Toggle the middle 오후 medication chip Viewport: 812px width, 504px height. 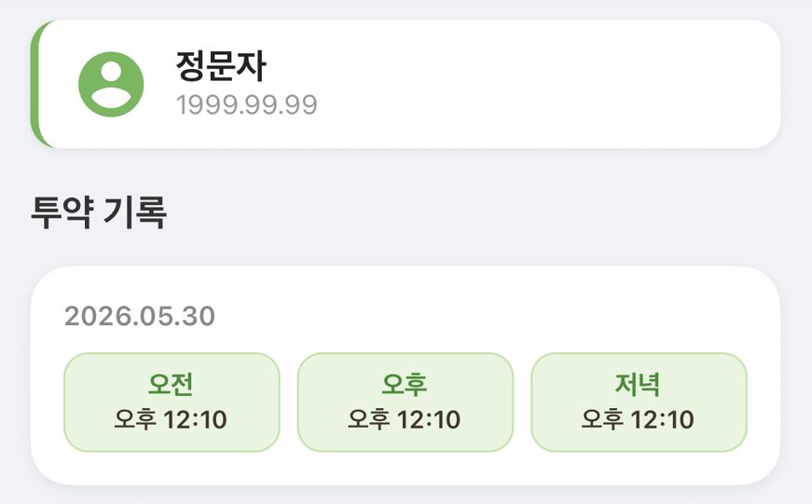tap(406, 402)
